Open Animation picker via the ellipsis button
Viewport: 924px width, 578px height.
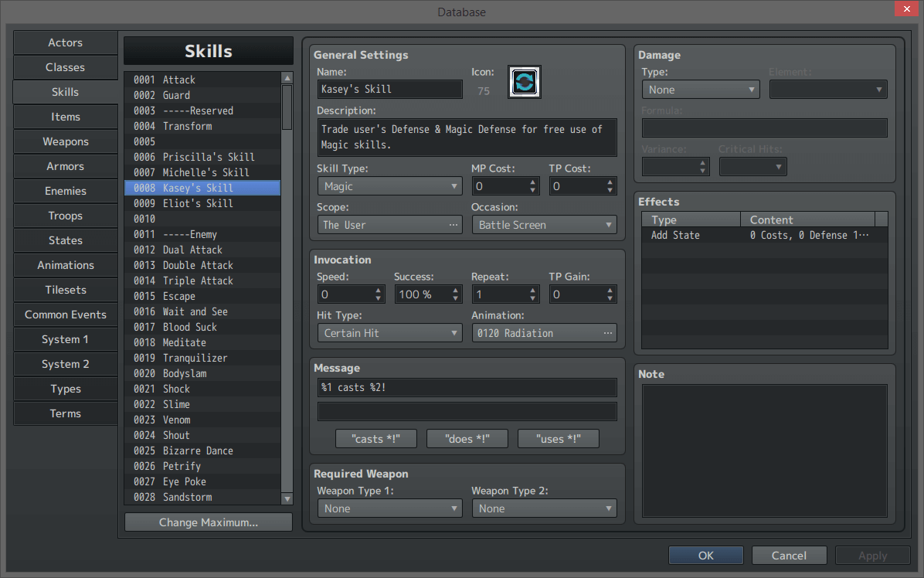click(x=610, y=332)
